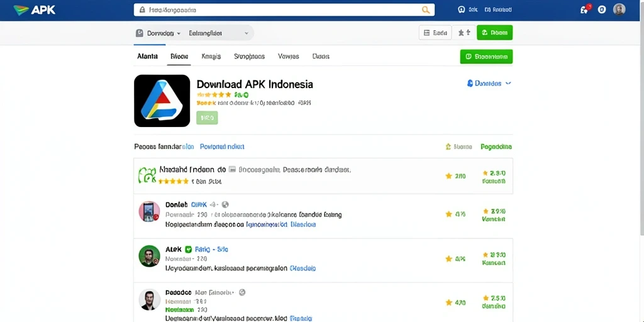
Task: Click the last blue link in Donleb's review
Action: click(x=303, y=225)
